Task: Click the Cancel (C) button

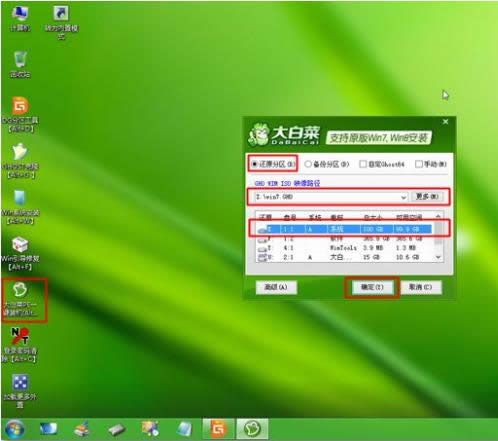Action: coord(421,287)
